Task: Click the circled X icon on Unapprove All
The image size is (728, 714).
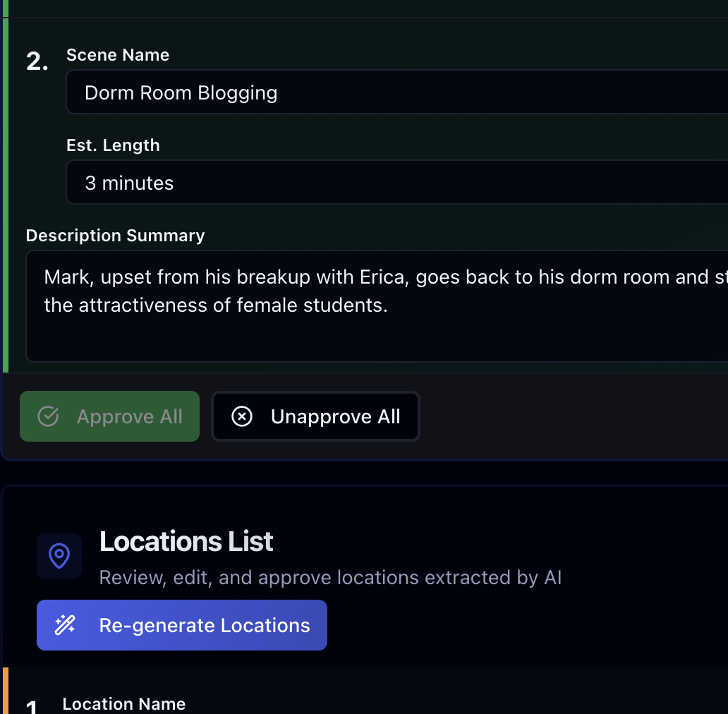Action: point(242,416)
